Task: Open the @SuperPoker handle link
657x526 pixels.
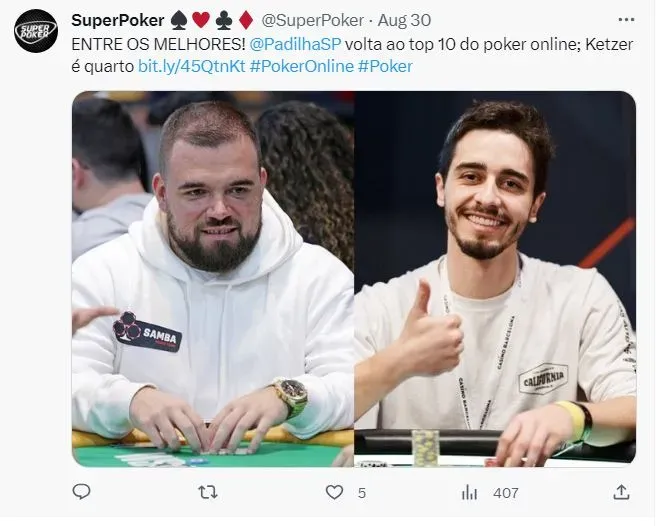Action: coord(313,20)
